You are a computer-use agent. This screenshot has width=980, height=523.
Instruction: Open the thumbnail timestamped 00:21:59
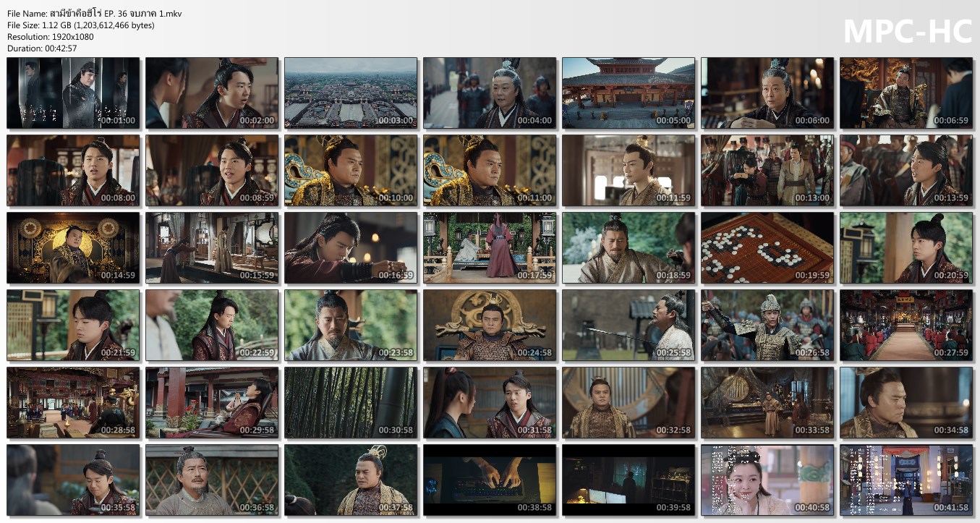(x=73, y=326)
